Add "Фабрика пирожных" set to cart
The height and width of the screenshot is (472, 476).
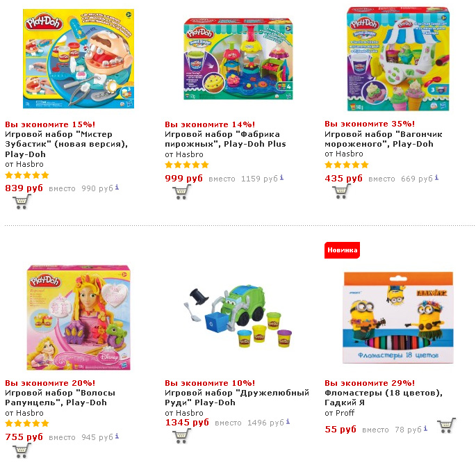tap(181, 192)
